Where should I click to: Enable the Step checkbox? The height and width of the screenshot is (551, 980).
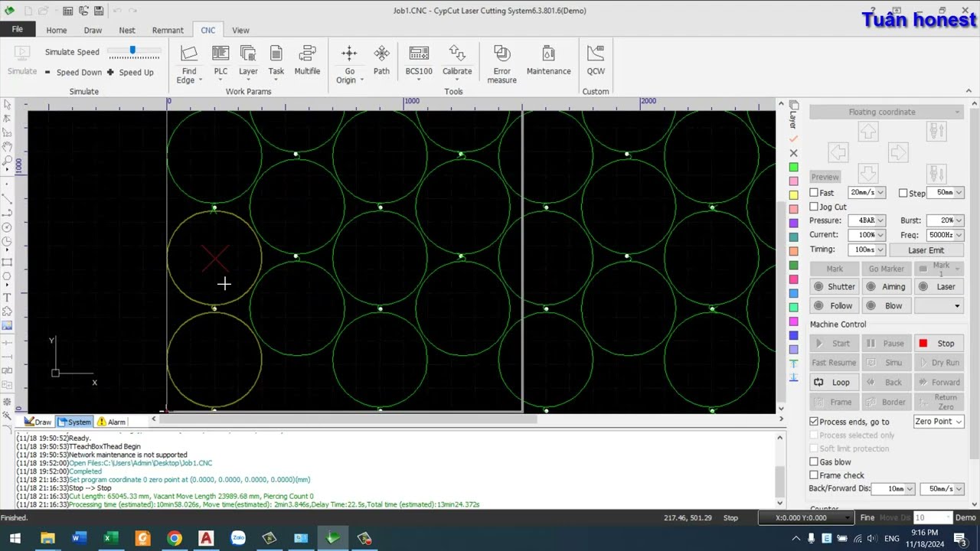coord(903,193)
